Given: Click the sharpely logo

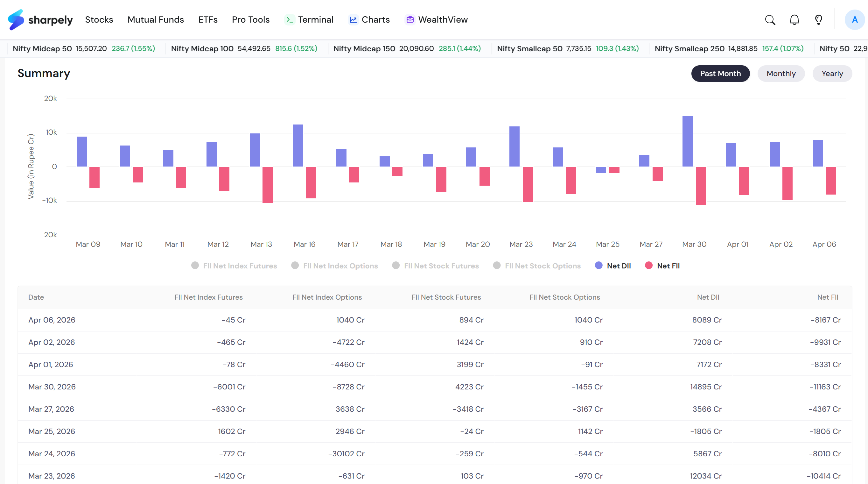Looking at the screenshot, I should tap(40, 20).
